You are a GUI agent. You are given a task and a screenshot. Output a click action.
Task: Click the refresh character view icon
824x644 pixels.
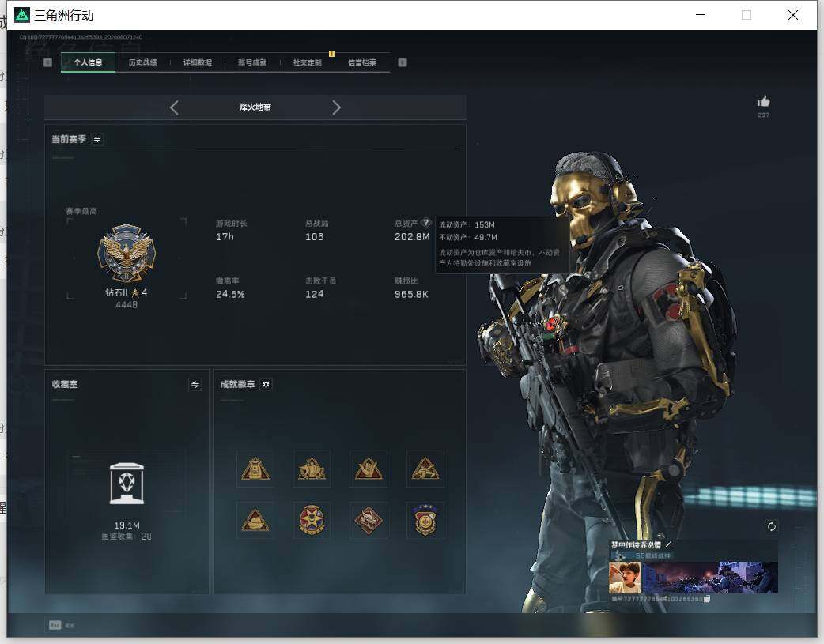click(x=772, y=526)
